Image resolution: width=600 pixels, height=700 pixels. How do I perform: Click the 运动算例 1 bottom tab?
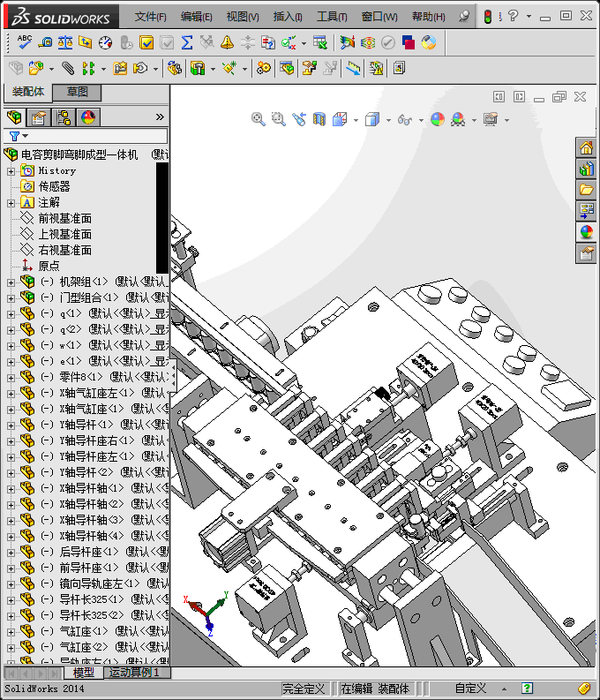click(134, 673)
